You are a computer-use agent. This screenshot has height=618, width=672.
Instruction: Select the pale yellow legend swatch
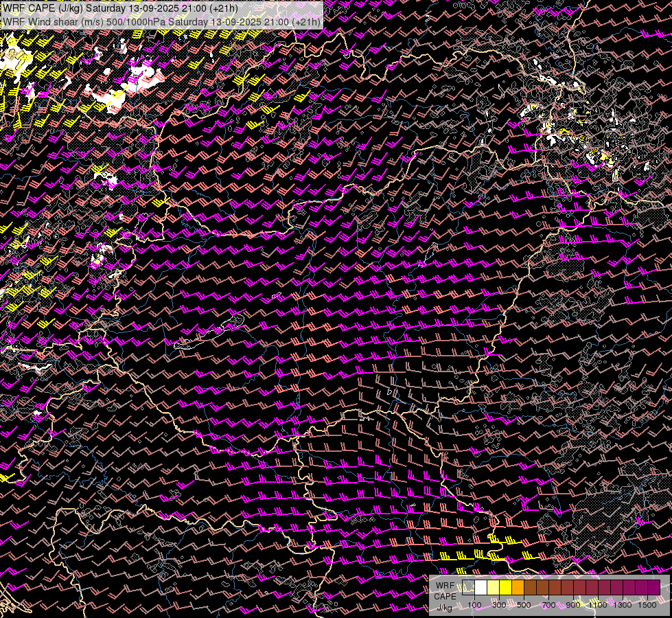494,587
